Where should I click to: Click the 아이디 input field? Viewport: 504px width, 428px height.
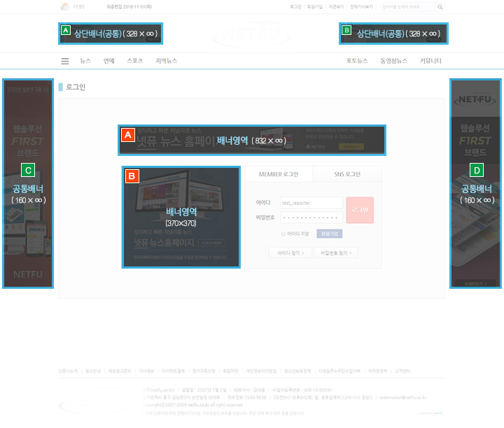[311, 203]
